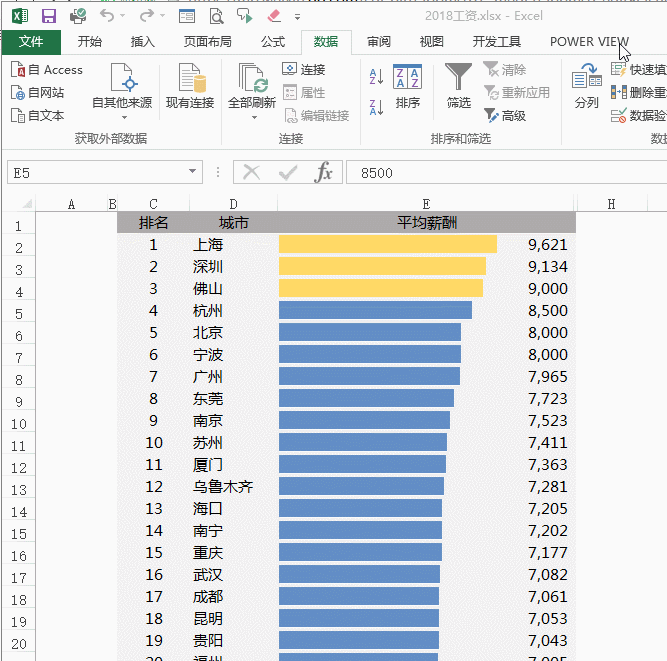The width and height of the screenshot is (667, 661).
Task: Click the fx insert function icon
Action: point(323,173)
